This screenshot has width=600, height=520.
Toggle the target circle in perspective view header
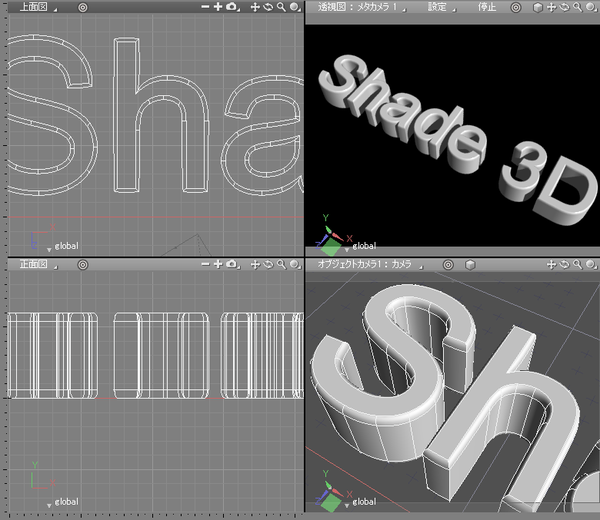[x=515, y=7]
